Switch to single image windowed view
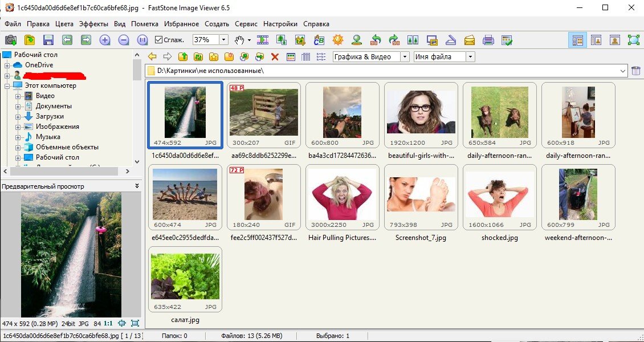The image size is (644, 342). point(615,40)
